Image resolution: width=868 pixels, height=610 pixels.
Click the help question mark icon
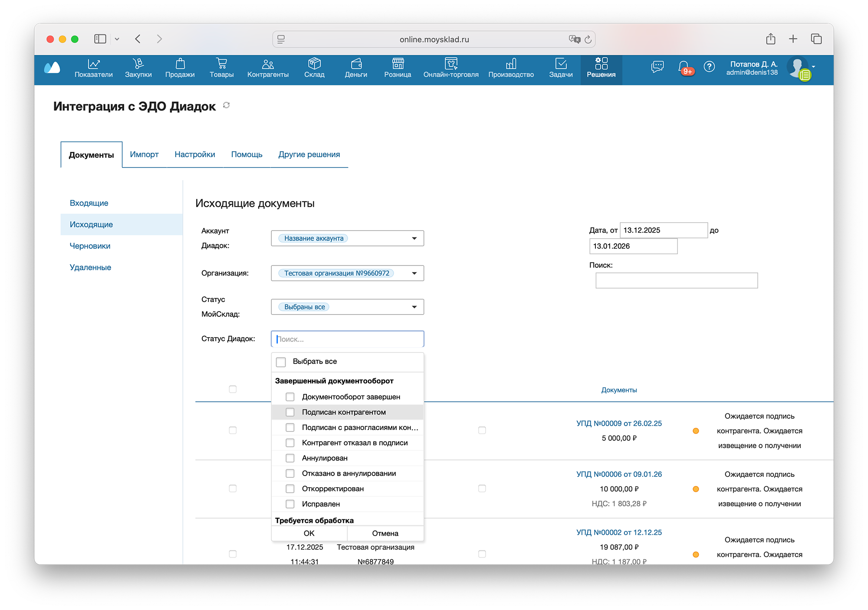[x=709, y=66]
